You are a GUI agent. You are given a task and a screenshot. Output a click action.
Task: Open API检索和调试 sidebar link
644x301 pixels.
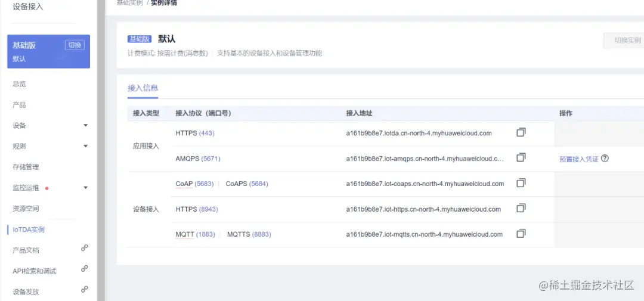[35, 271]
